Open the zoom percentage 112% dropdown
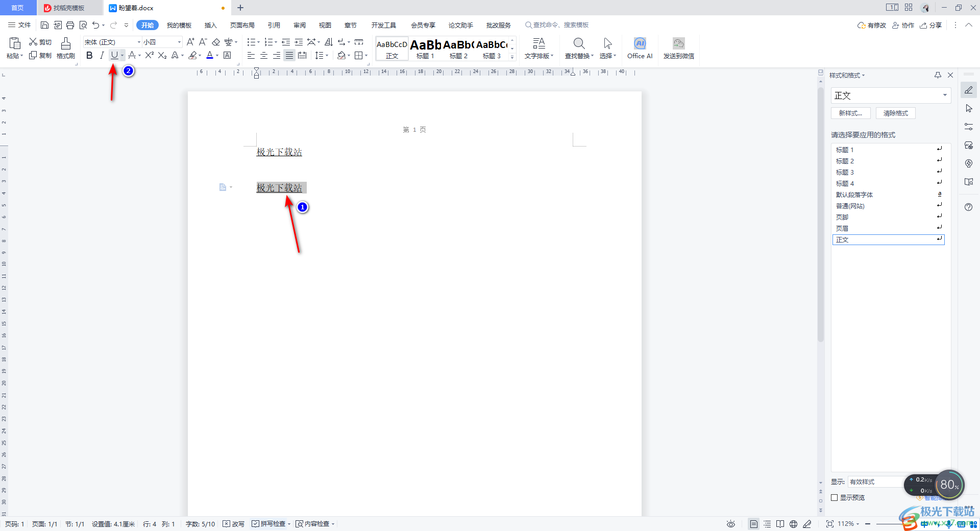The image size is (980, 531). coord(848,524)
